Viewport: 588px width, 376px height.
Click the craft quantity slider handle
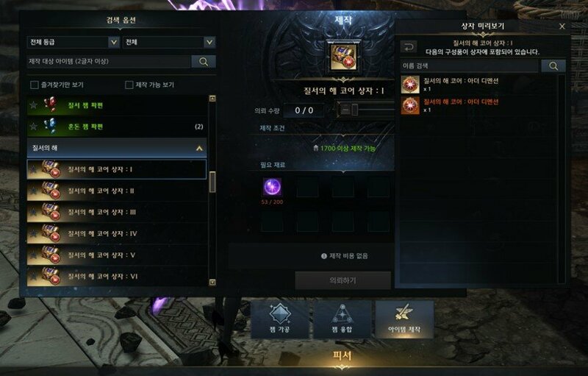[x=354, y=110]
